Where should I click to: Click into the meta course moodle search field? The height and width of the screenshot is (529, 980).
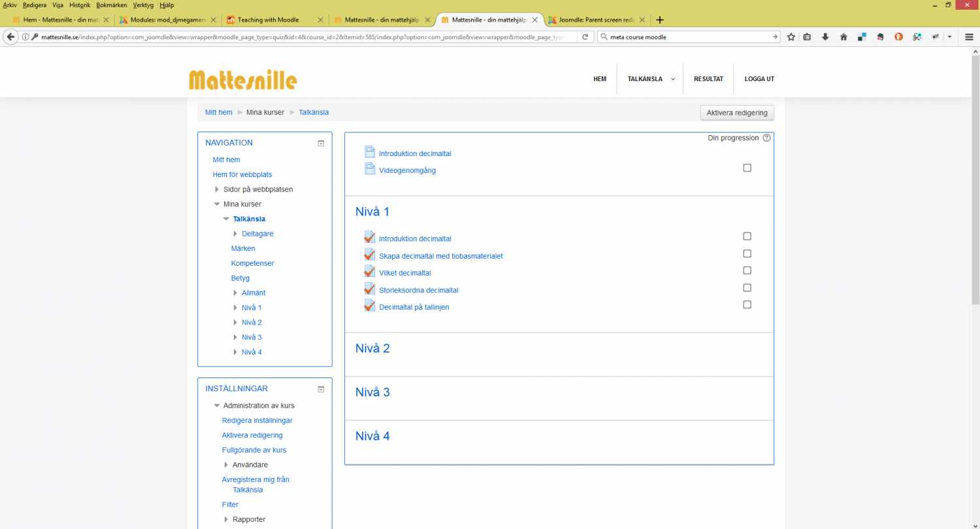click(689, 37)
